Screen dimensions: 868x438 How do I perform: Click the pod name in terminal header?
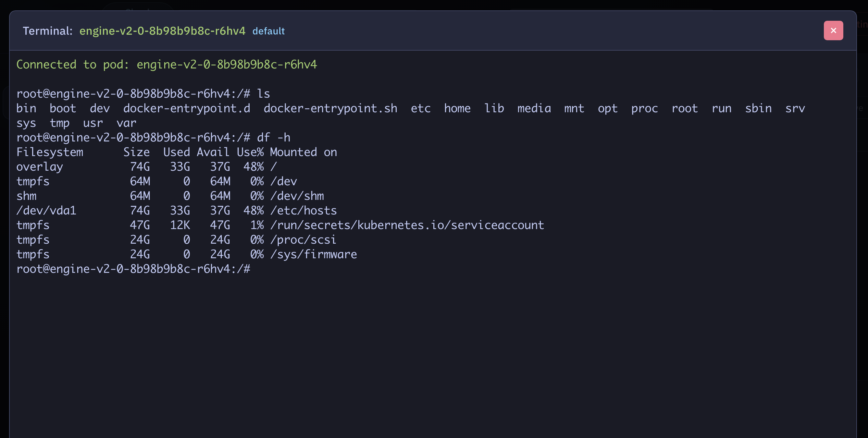point(162,31)
